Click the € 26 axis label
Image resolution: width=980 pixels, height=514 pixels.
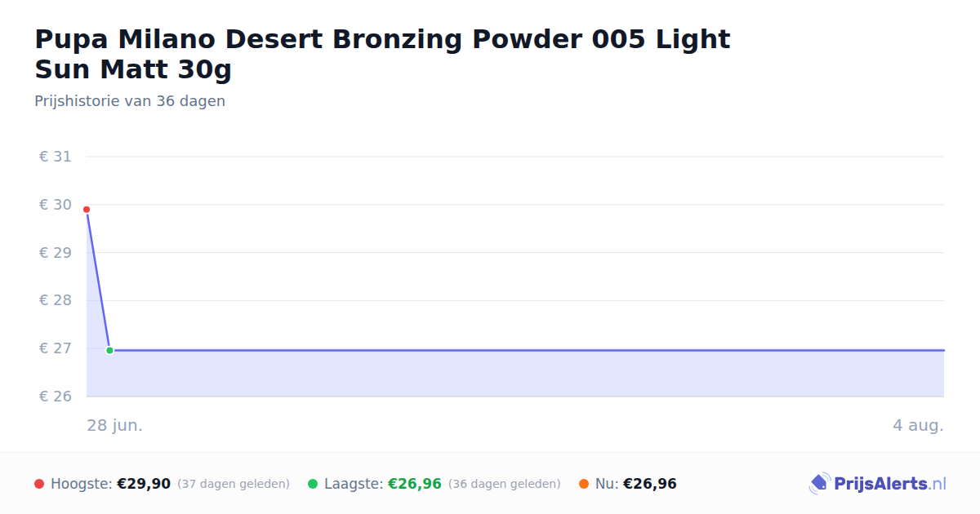point(56,397)
